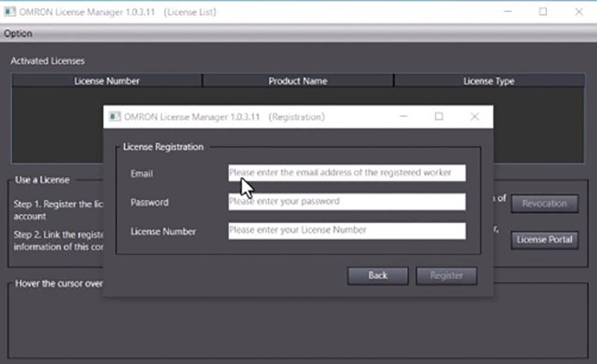Close the Registration dialog

[x=475, y=117]
